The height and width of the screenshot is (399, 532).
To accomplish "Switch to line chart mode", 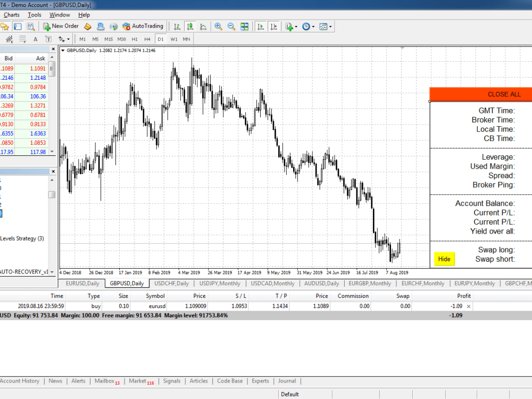I will coord(203,27).
